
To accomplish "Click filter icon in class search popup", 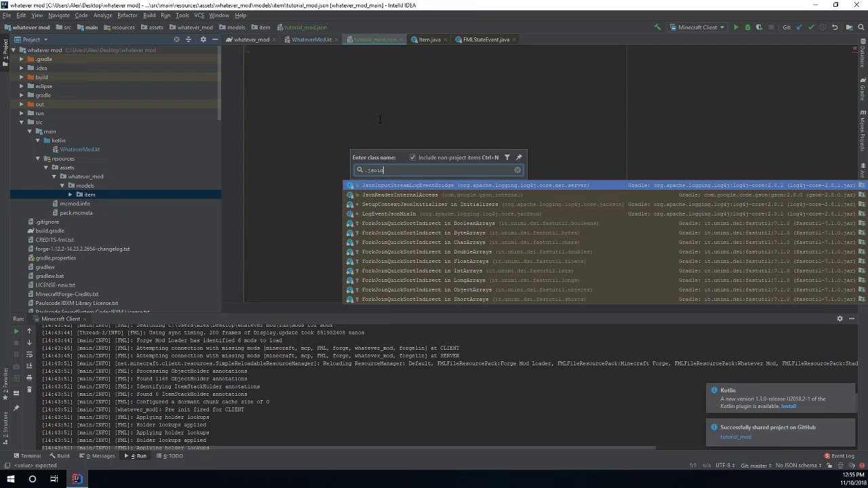I will (x=507, y=157).
